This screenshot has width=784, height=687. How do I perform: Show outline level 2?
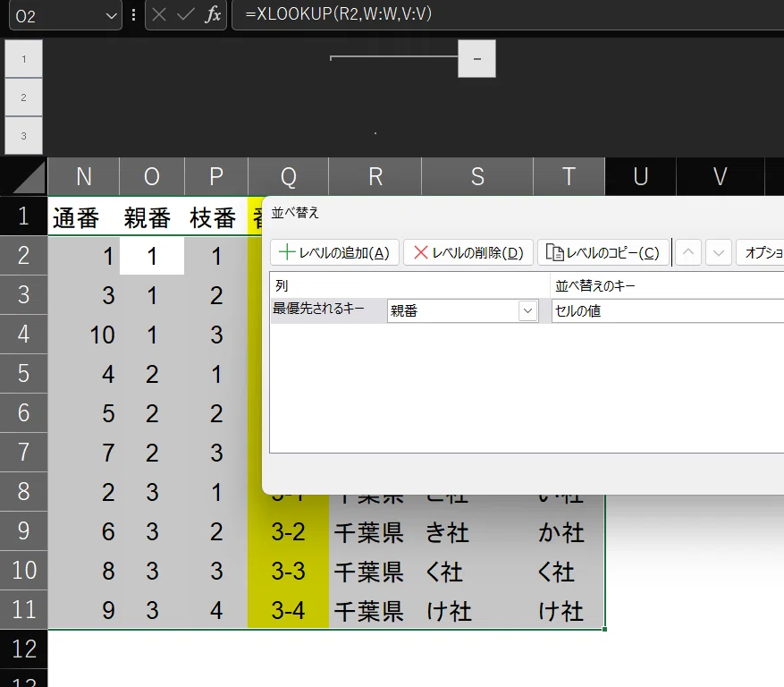[23, 98]
